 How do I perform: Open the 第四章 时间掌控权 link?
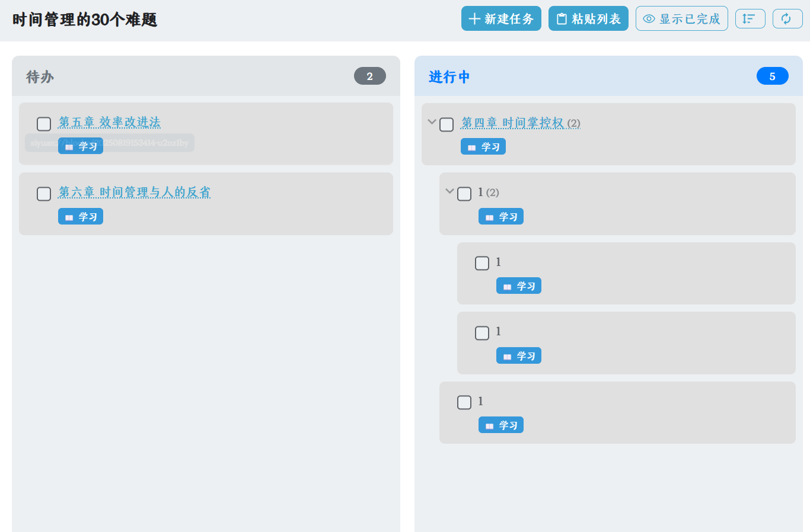coord(512,123)
